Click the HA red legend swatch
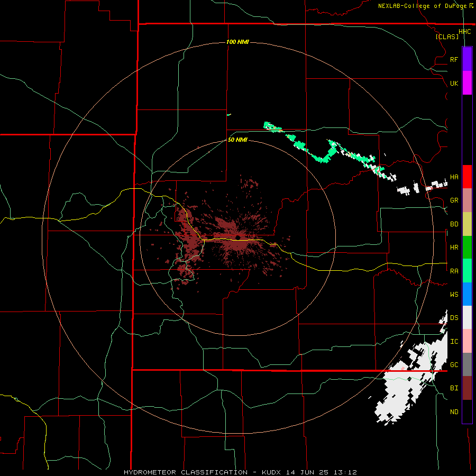 [x=467, y=177]
